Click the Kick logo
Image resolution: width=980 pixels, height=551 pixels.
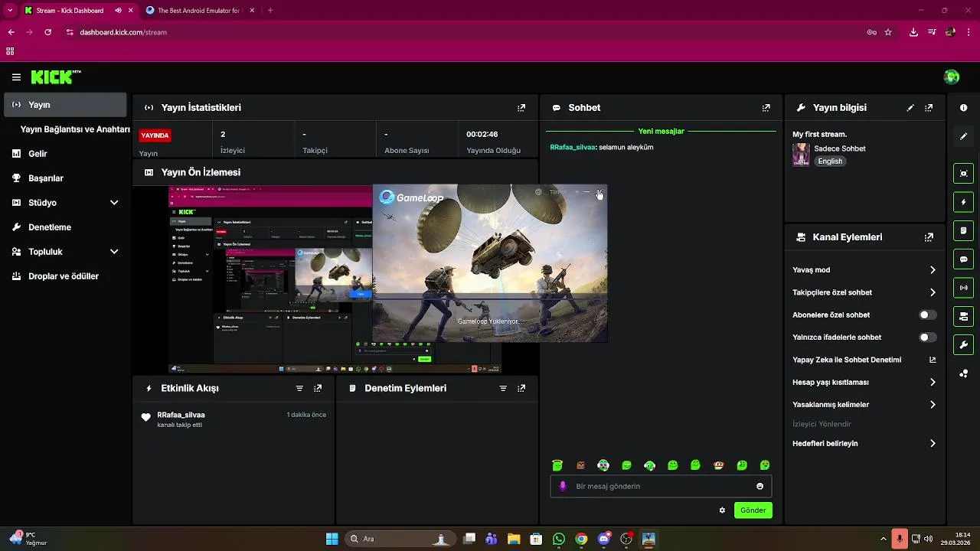pos(55,77)
